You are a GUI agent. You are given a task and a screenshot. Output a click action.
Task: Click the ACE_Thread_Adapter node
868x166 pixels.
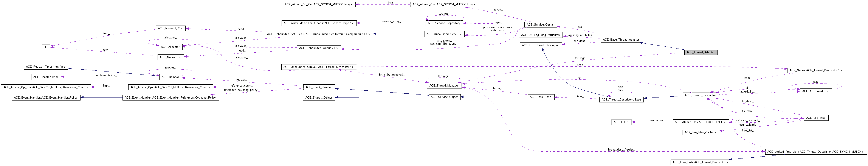tap(700, 52)
